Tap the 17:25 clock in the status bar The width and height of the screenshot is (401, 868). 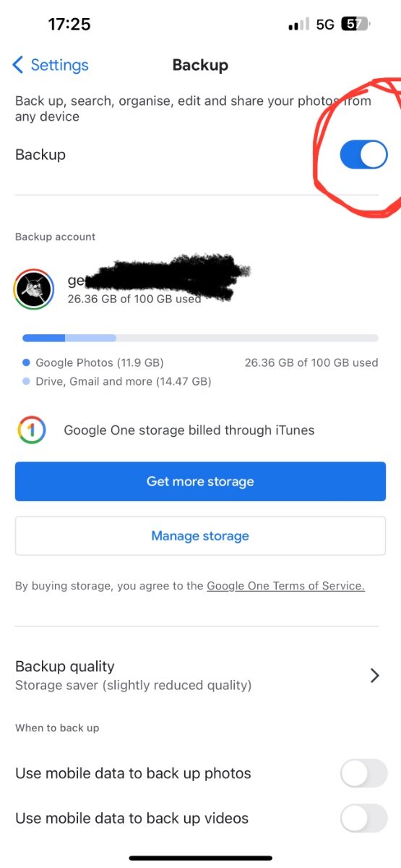pos(69,24)
